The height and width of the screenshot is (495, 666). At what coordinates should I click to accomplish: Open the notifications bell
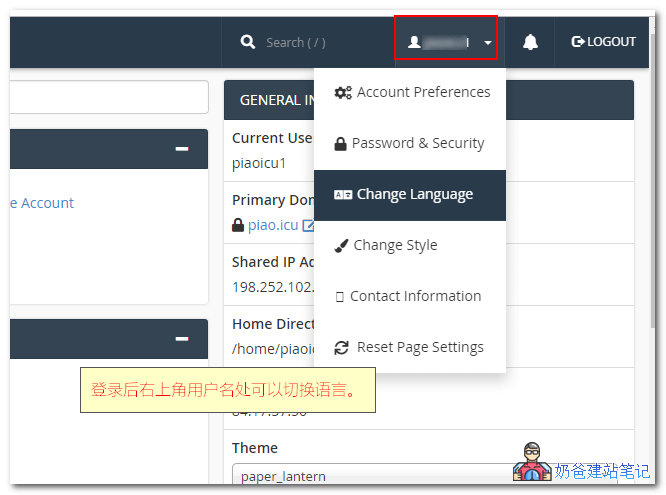pyautogui.click(x=530, y=42)
